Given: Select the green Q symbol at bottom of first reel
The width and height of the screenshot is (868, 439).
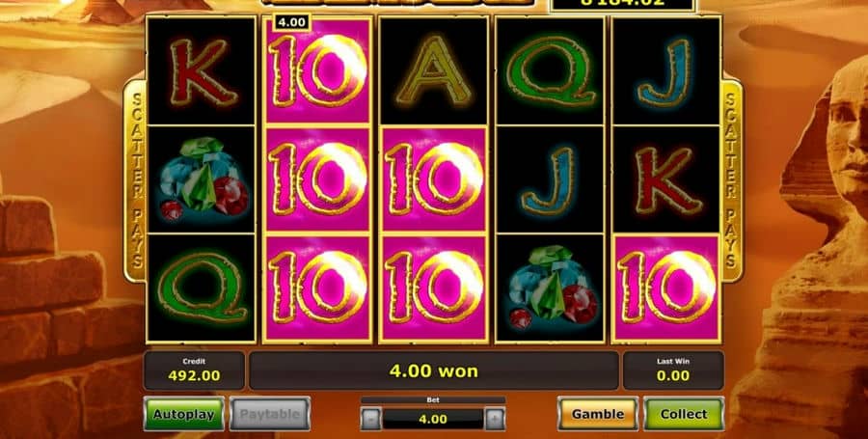Looking at the screenshot, I should [x=201, y=288].
